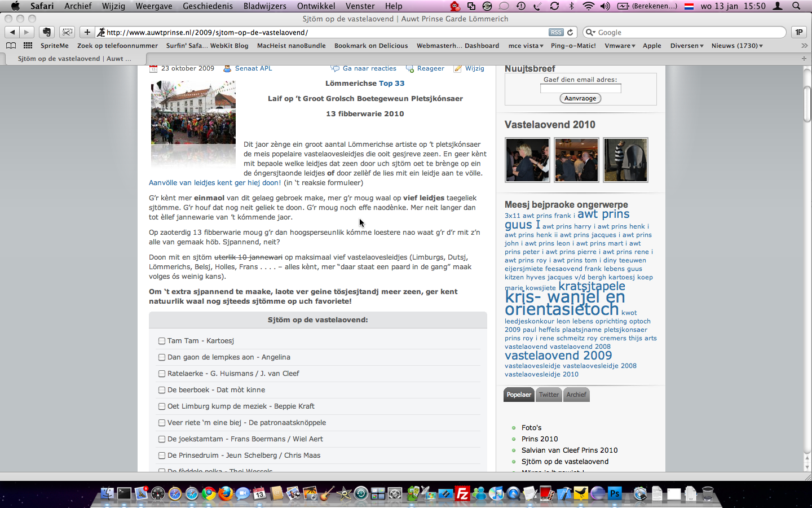Click the RSS badge in address bar
Viewport: 812px width, 508px height.
[x=556, y=32]
